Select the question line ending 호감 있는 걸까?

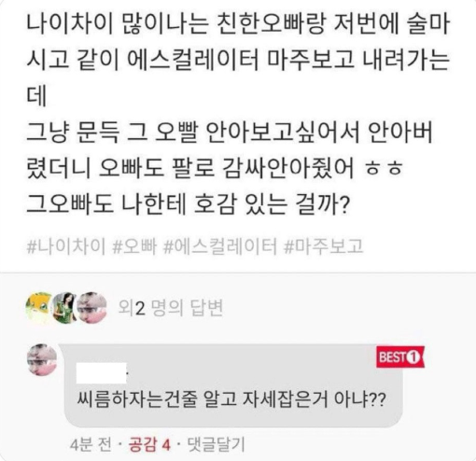pyautogui.click(x=189, y=204)
